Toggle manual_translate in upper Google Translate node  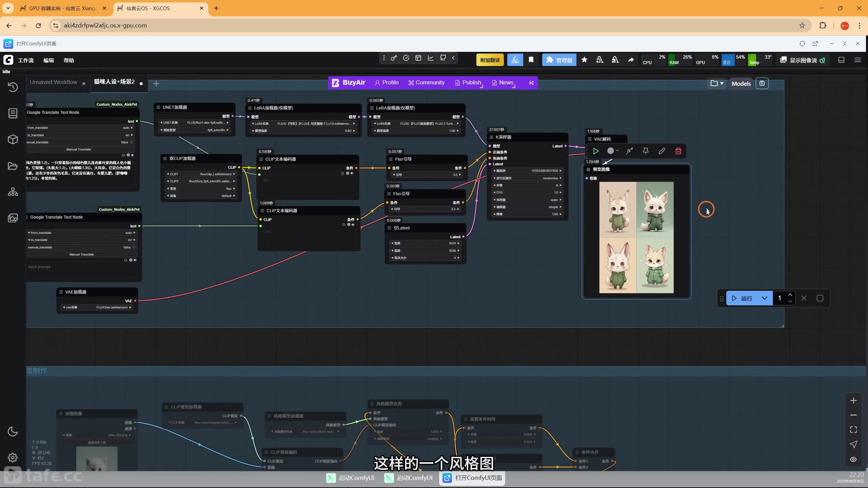[80, 142]
